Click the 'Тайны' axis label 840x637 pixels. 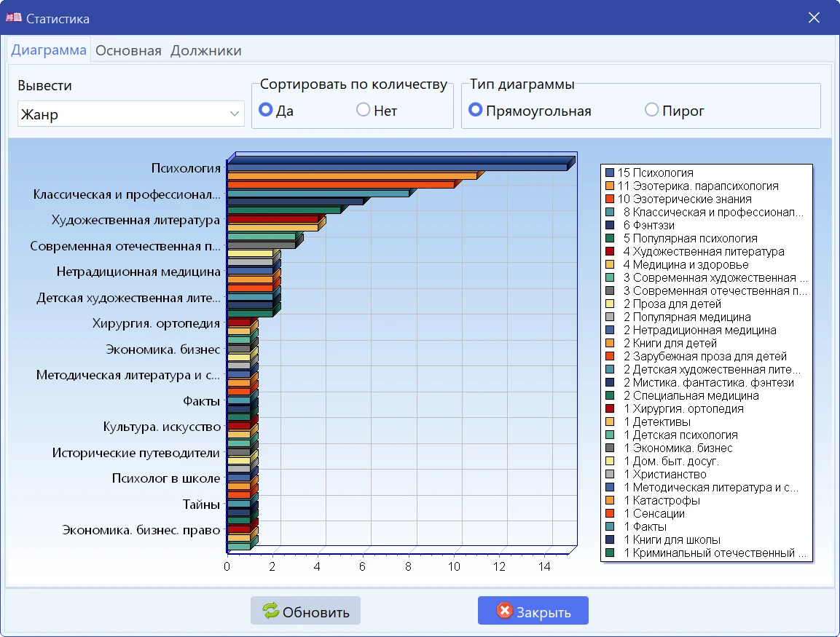pyautogui.click(x=201, y=505)
